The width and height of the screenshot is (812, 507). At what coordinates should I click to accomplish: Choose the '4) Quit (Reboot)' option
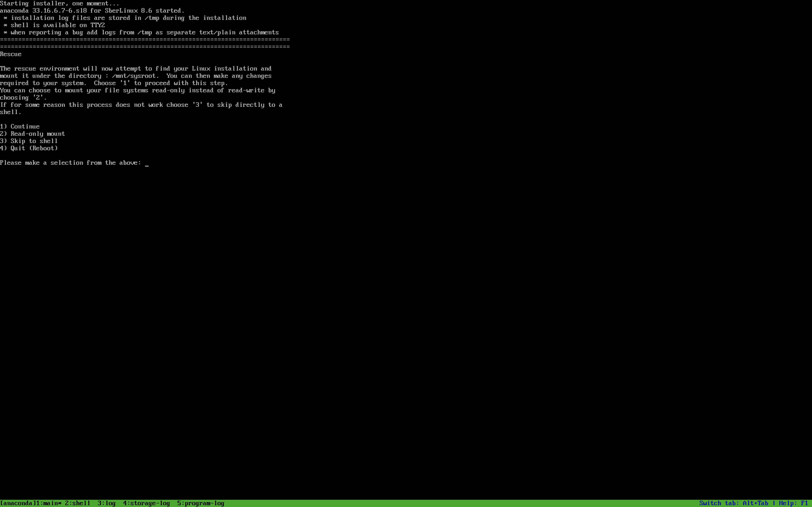click(29, 148)
